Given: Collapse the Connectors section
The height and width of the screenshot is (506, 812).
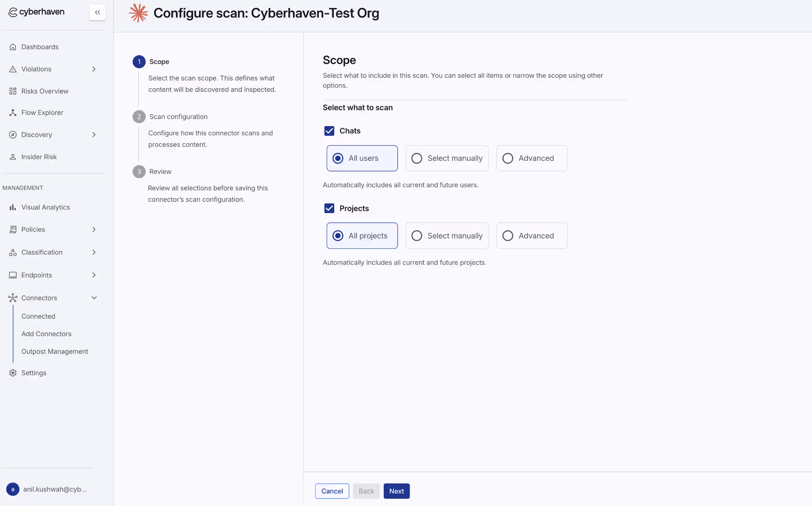Looking at the screenshot, I should pyautogui.click(x=94, y=298).
